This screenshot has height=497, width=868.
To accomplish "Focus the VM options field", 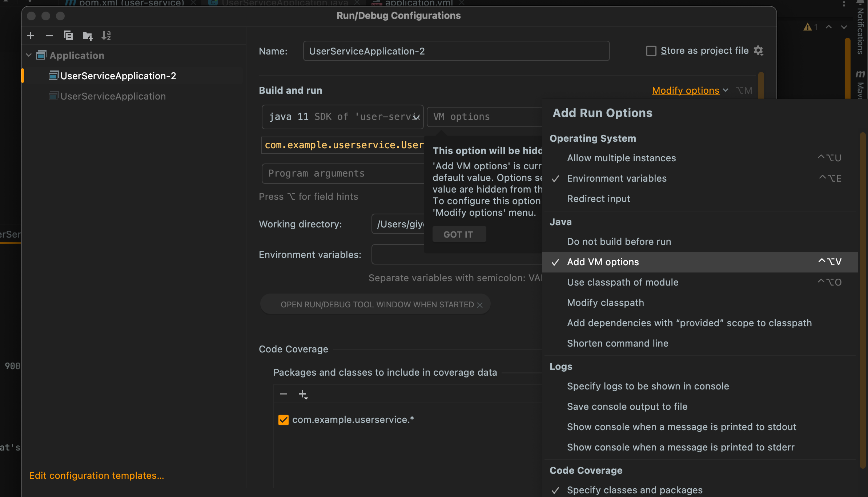I will (485, 117).
